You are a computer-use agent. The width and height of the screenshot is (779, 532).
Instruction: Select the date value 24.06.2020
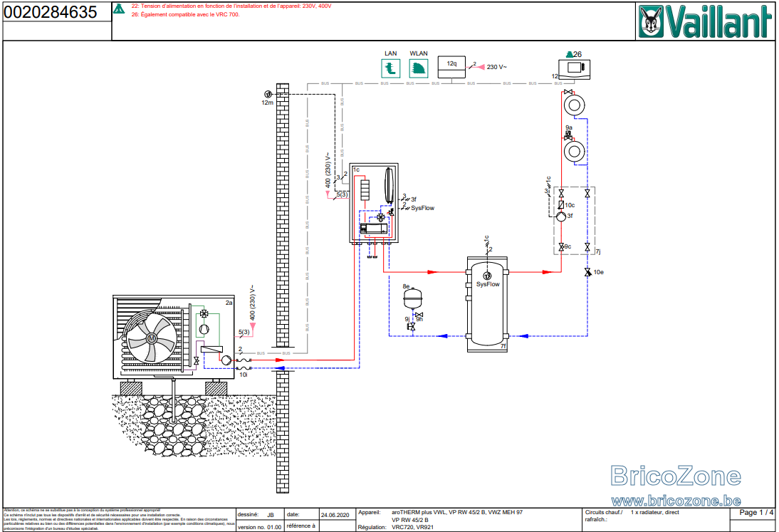coord(335,515)
